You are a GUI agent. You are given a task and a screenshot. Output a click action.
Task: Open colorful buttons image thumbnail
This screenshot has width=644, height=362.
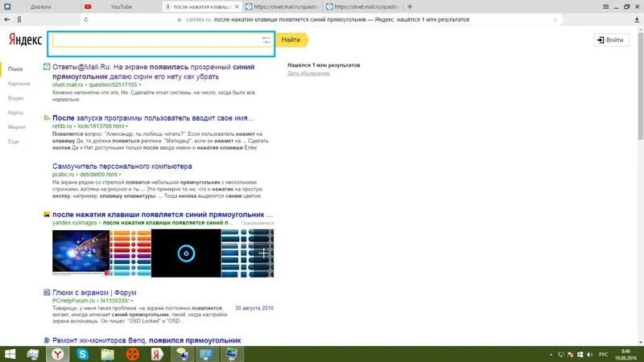pos(130,253)
